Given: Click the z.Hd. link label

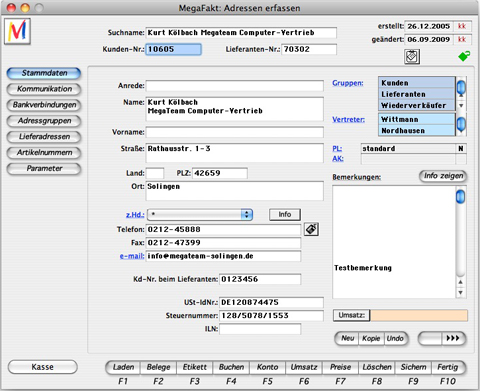Looking at the screenshot, I should (x=135, y=215).
